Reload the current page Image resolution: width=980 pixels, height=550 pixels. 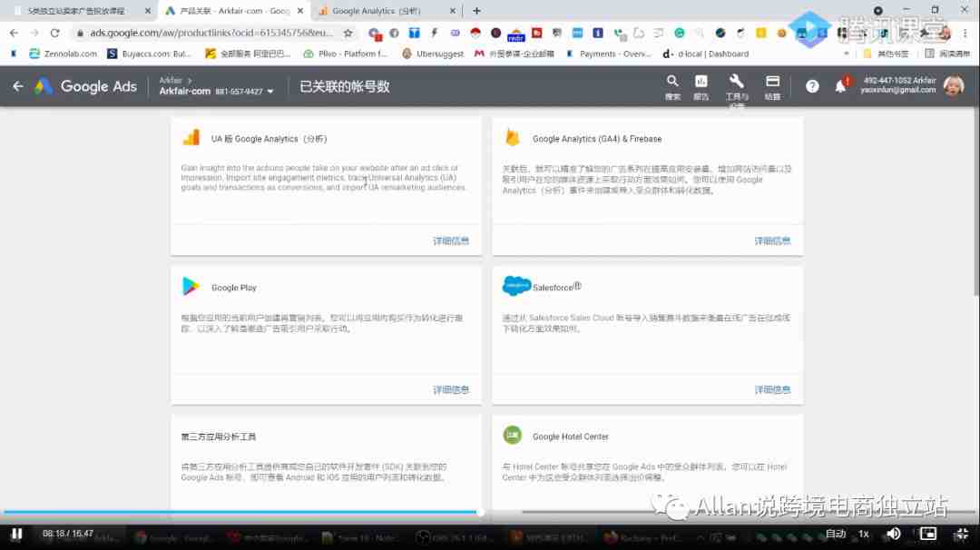55,33
